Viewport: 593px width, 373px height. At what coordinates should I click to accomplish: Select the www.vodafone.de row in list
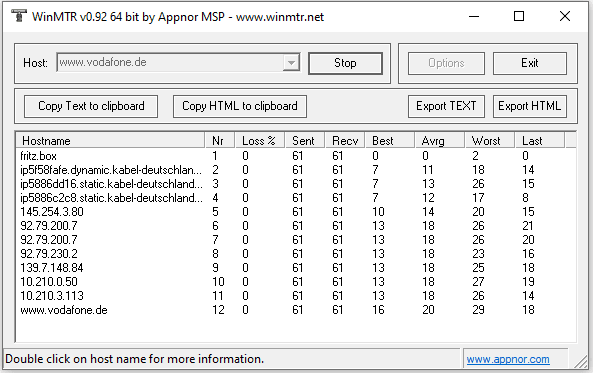coord(296,310)
